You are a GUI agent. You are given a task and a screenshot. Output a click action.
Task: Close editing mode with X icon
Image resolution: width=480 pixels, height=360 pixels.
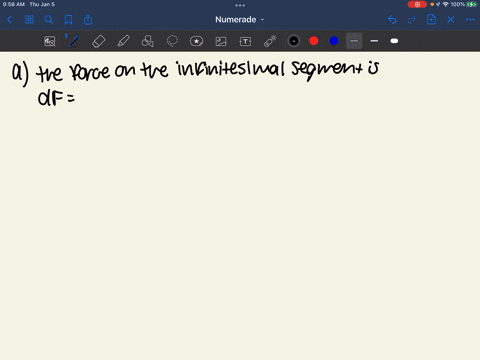tap(451, 20)
